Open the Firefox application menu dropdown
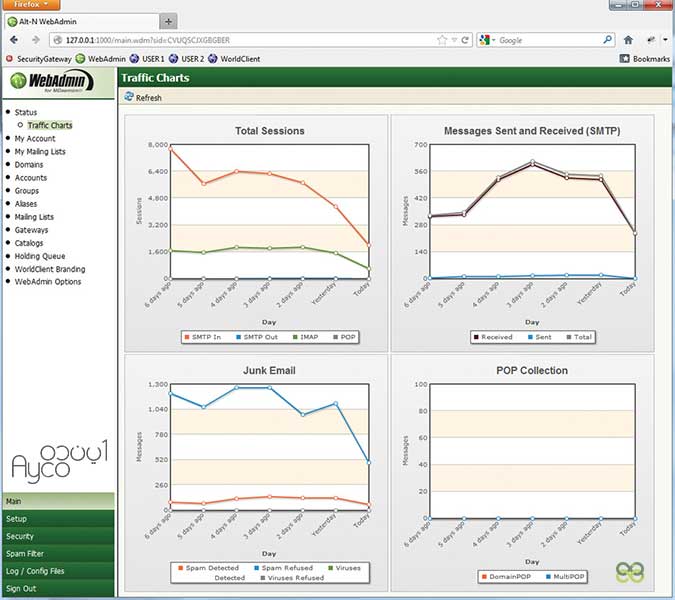The image size is (675, 600). [x=38, y=5]
